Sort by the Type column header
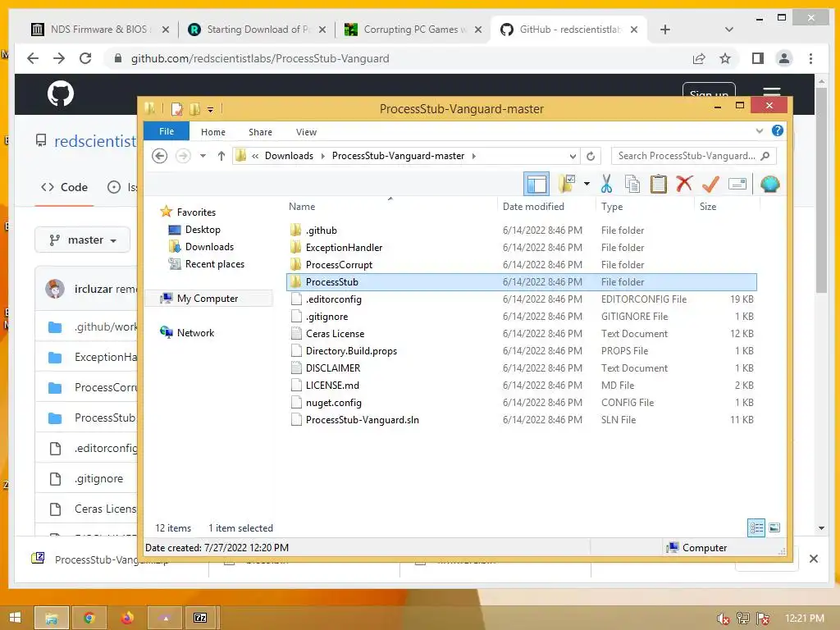This screenshot has height=630, width=840. click(x=612, y=206)
